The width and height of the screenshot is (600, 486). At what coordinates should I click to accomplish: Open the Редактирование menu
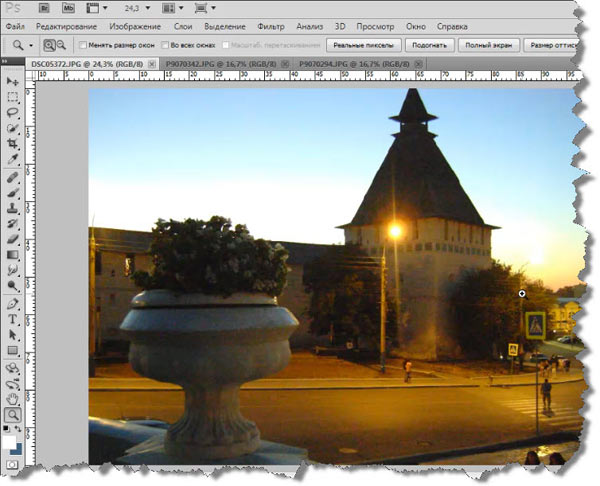coord(66,26)
